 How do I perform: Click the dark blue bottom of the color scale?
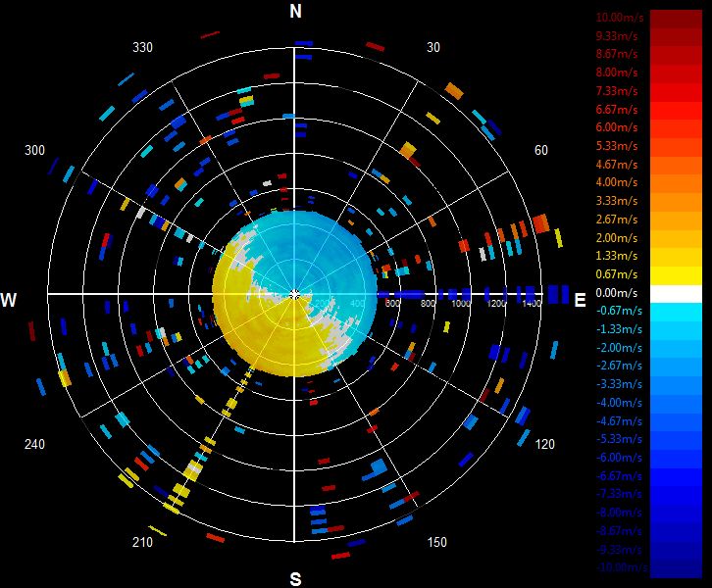coord(676,569)
